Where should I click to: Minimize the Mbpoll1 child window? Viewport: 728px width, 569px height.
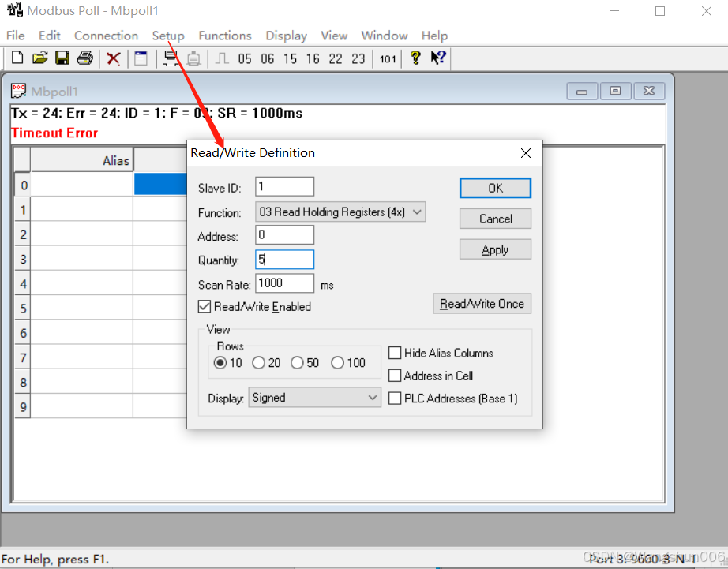coord(582,91)
